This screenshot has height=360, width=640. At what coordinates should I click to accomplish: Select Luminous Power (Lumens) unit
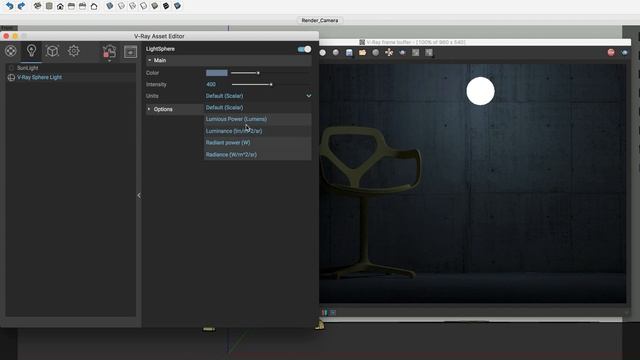pyautogui.click(x=258, y=119)
